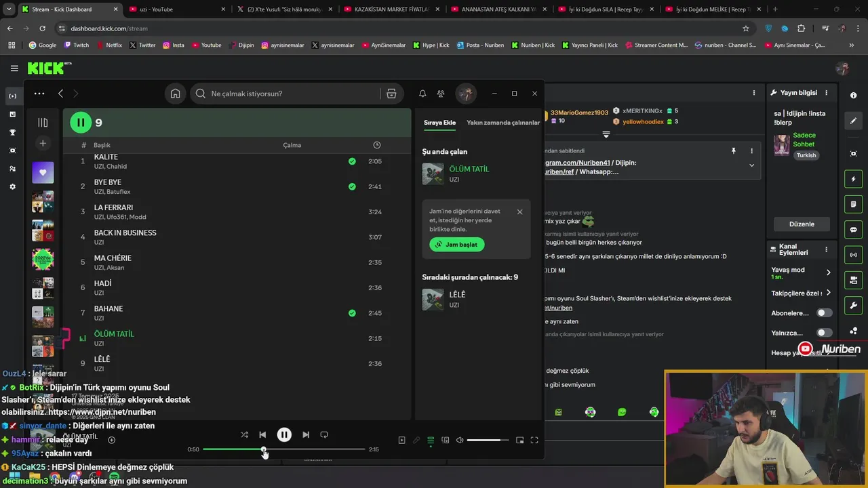
Task: Play the track HADİ
Action: click(x=102, y=283)
